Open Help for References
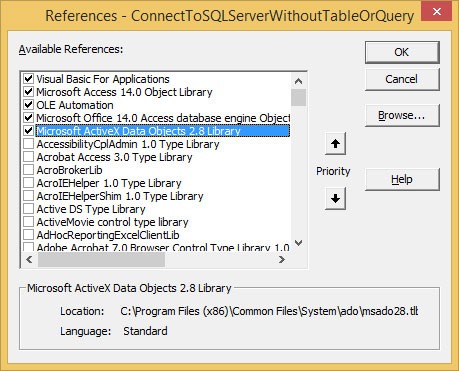 pos(402,179)
